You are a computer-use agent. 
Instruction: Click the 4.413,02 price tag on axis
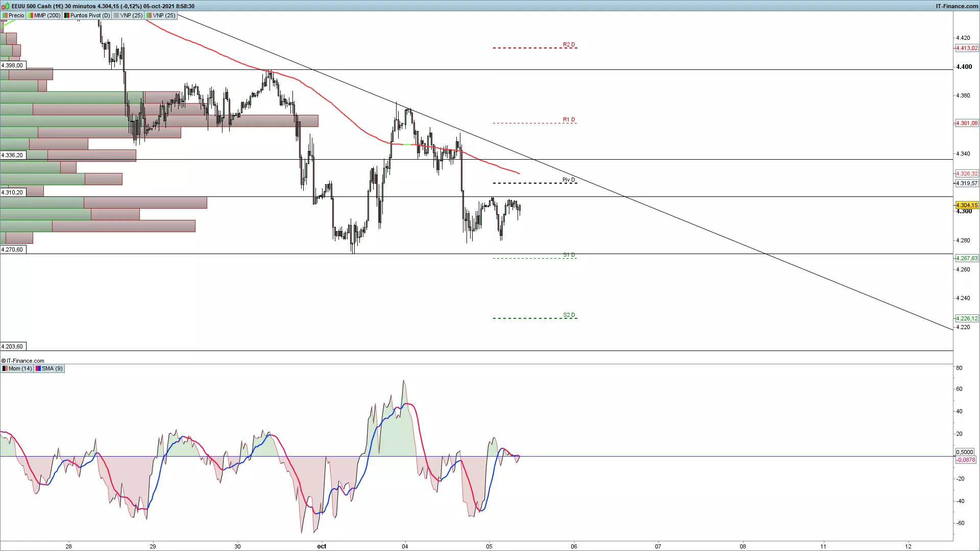click(967, 48)
